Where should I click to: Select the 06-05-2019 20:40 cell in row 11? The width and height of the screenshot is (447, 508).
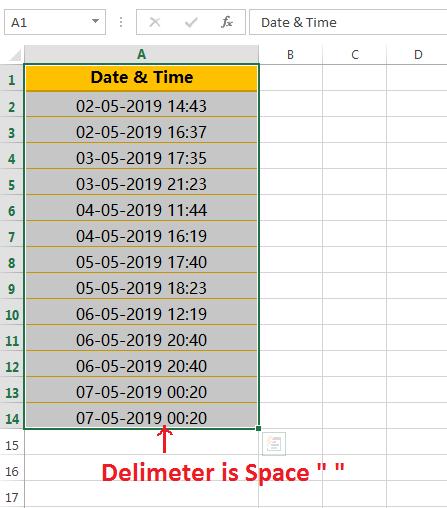point(141,338)
